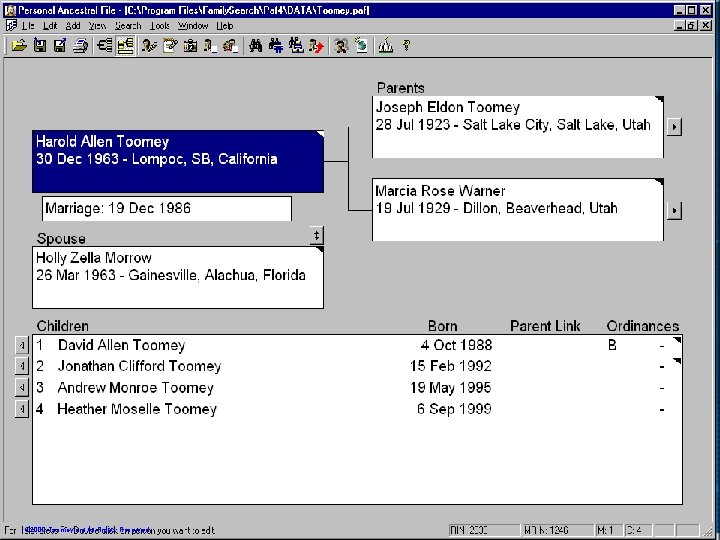Click arrow button left of Jonathan Clifford Toomey
The height and width of the screenshot is (540, 720).
click(x=22, y=366)
